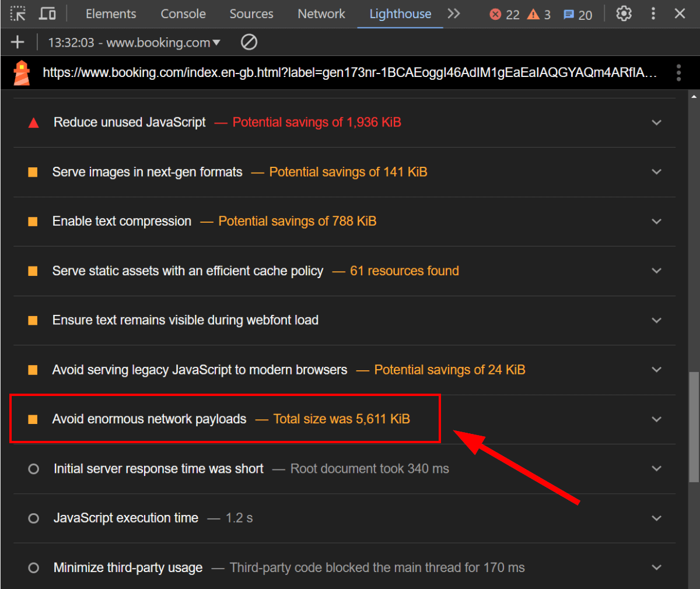Click 'Minimize third-party usage' audit title
The width and height of the screenshot is (700, 589).
point(128,567)
